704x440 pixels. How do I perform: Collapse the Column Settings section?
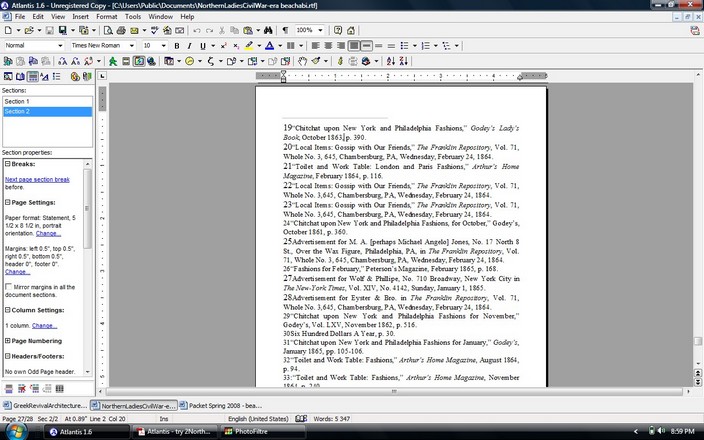[x=8, y=310]
